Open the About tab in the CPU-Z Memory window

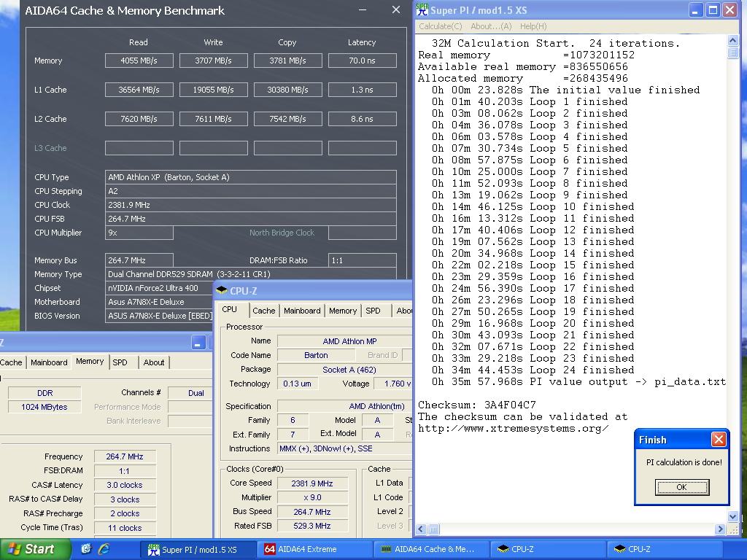(x=154, y=362)
